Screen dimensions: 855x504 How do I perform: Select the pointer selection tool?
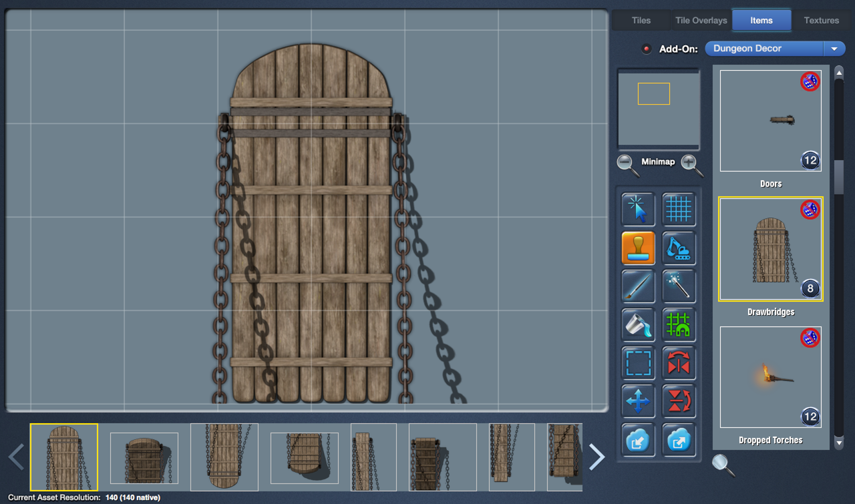(x=639, y=210)
